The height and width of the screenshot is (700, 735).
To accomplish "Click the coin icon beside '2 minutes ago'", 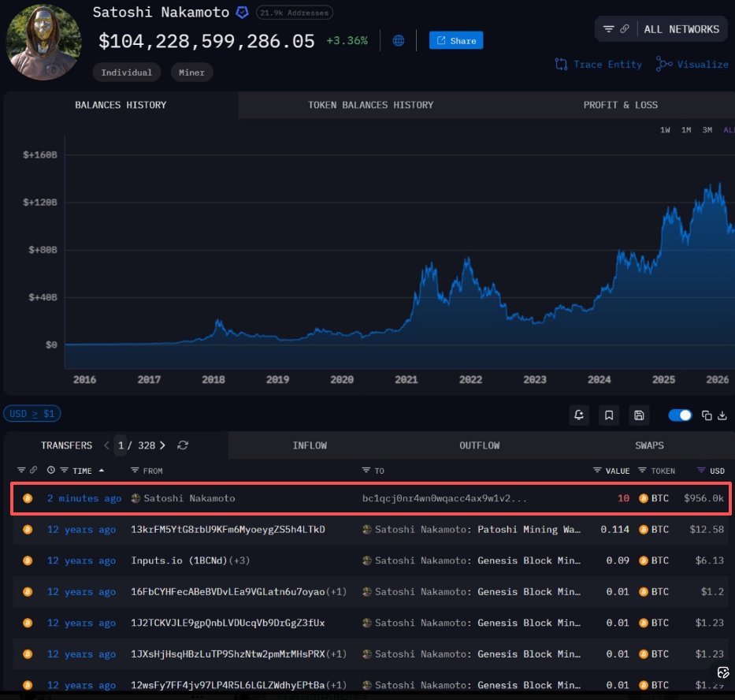I will point(28,498).
